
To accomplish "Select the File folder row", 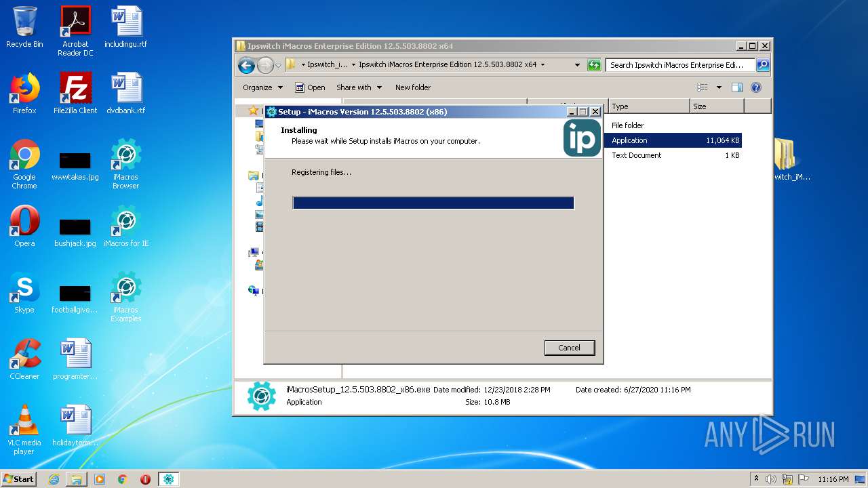I will pos(673,125).
